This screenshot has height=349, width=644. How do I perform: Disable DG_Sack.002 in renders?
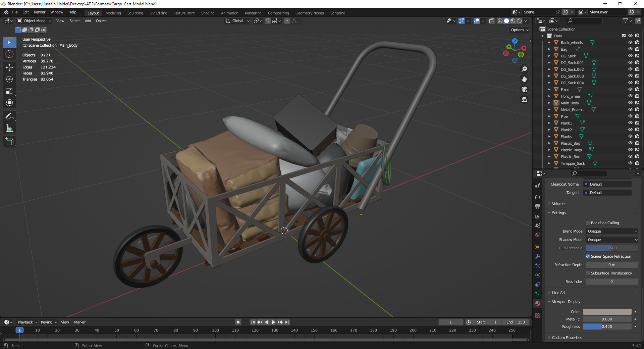click(x=637, y=69)
